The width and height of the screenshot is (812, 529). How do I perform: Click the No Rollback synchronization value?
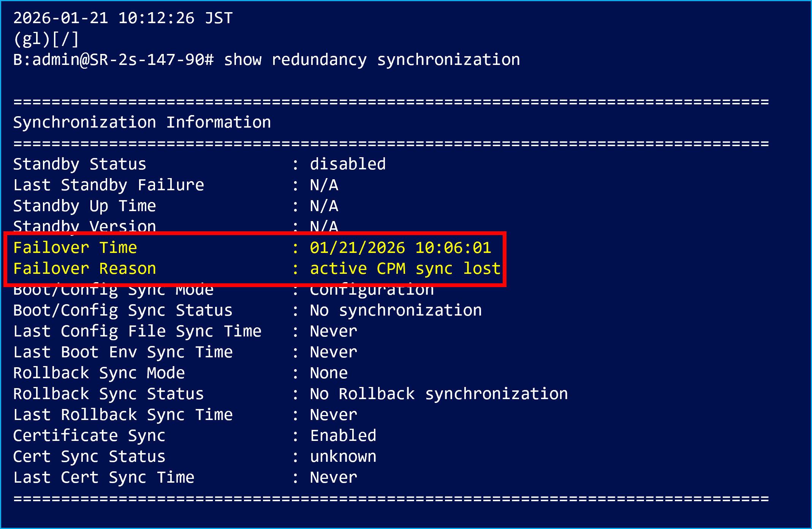click(x=438, y=394)
